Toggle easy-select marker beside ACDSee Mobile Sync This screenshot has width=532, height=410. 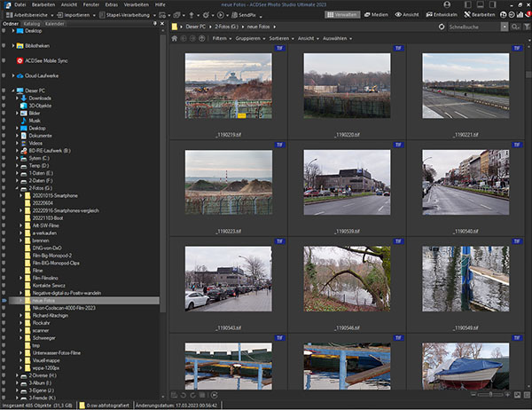tap(5, 60)
